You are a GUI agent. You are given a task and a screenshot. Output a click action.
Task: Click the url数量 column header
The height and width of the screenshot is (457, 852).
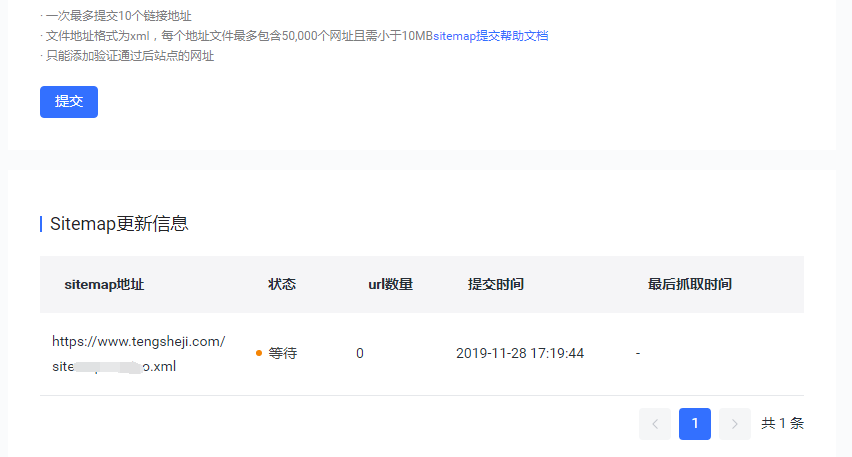click(390, 284)
